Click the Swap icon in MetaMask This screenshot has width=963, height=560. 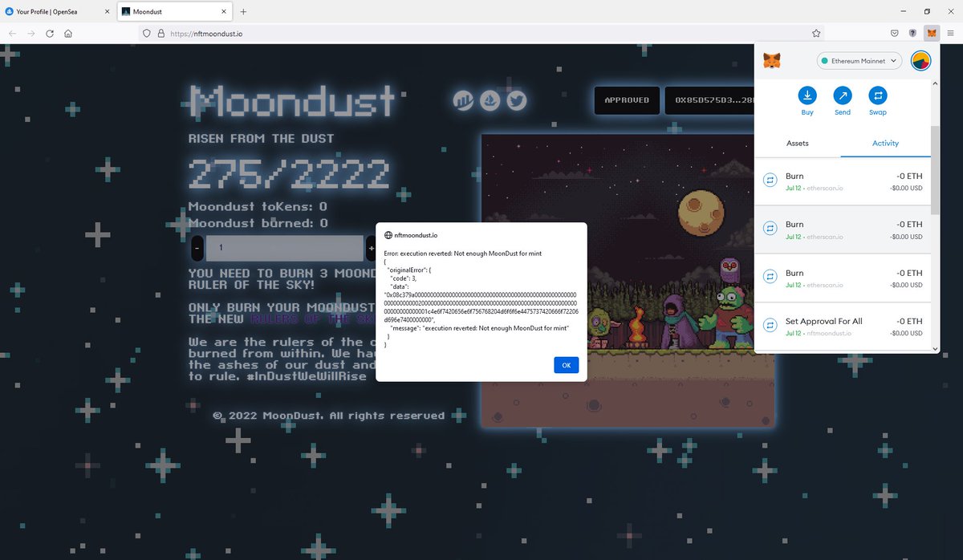click(878, 95)
